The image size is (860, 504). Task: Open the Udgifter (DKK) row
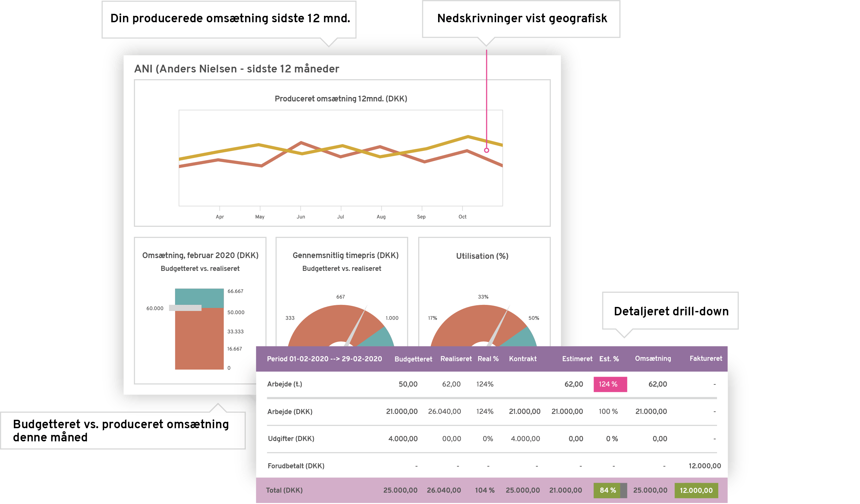pos(291,439)
